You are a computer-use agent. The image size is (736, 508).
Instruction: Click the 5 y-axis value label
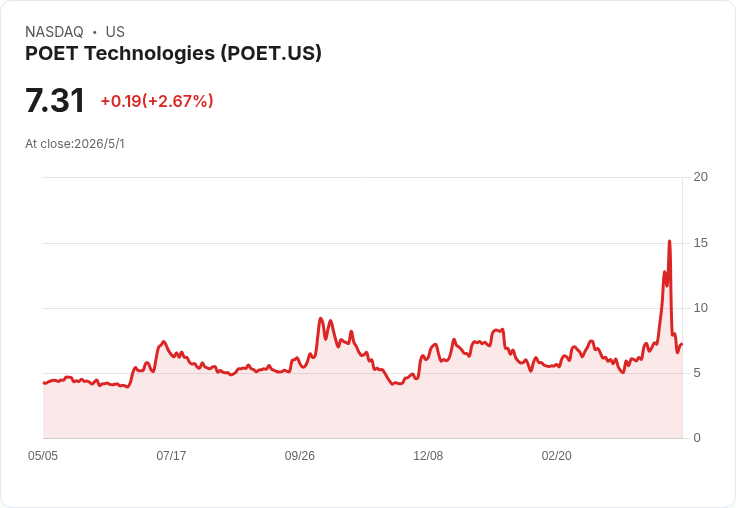pos(697,373)
